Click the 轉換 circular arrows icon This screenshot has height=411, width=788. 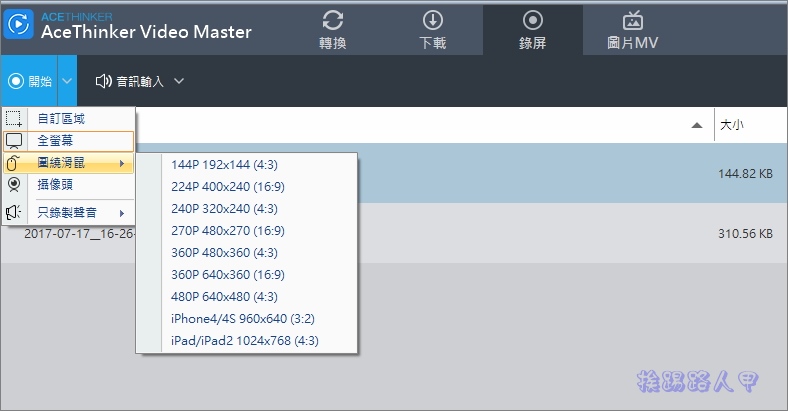pyautogui.click(x=333, y=21)
